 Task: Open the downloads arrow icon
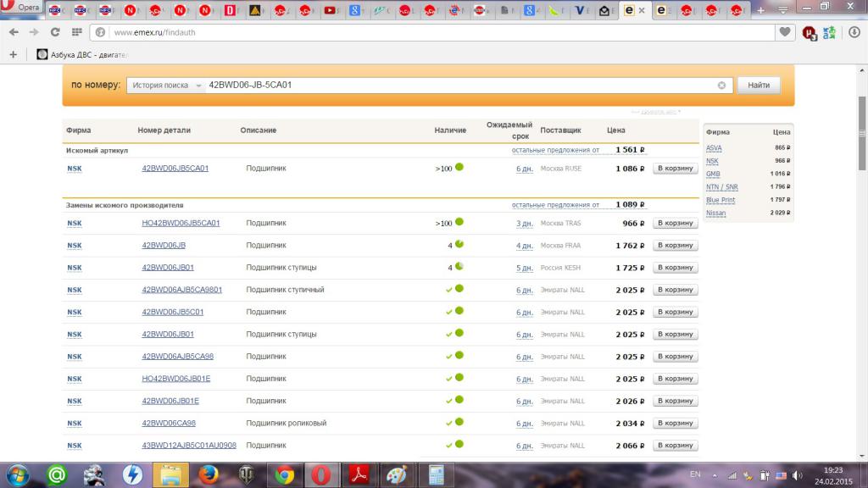pyautogui.click(x=854, y=32)
